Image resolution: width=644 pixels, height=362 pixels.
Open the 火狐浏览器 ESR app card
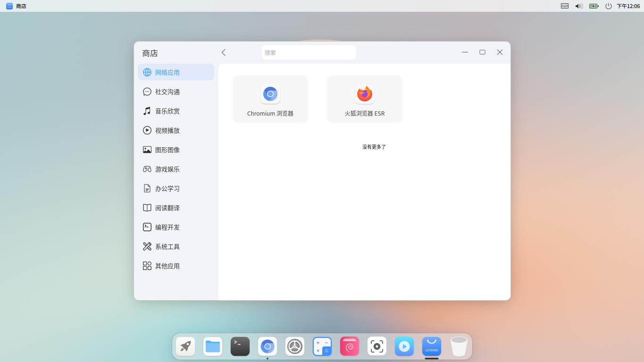coord(364,99)
